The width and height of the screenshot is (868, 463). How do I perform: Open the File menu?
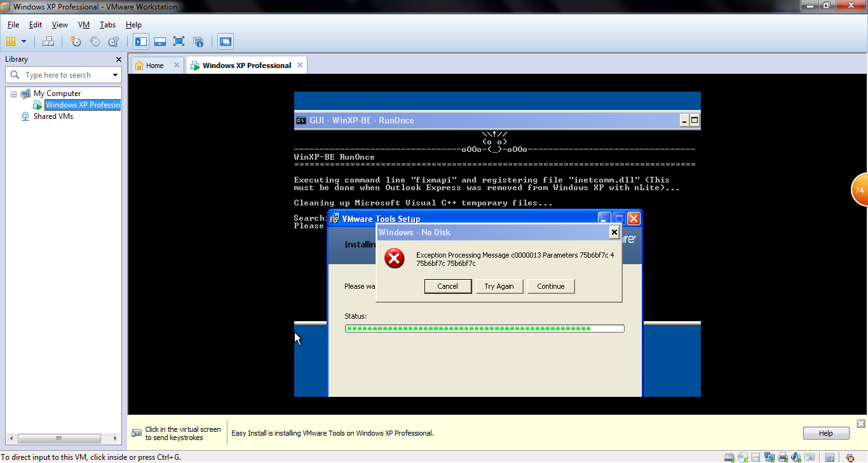point(13,25)
